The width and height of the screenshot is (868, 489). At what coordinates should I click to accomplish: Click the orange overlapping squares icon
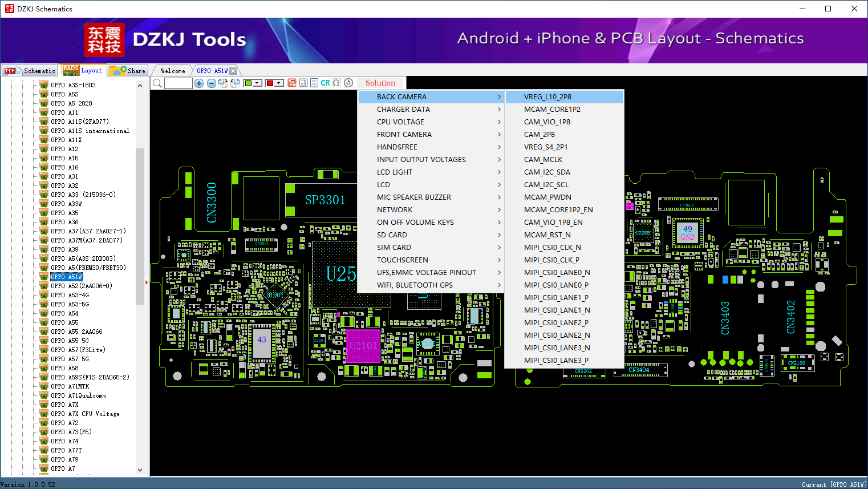(292, 83)
